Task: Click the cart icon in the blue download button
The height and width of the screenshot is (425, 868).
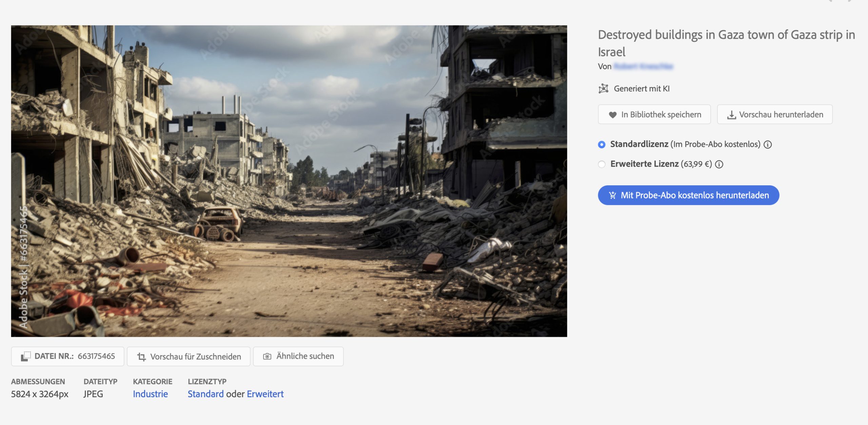Action: 612,195
